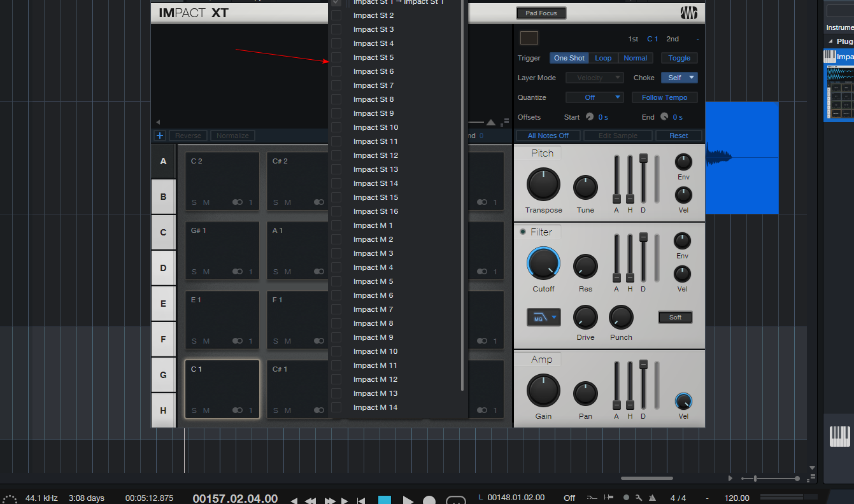Open the Choke Self dropdown
854x504 pixels.
pyautogui.click(x=680, y=78)
